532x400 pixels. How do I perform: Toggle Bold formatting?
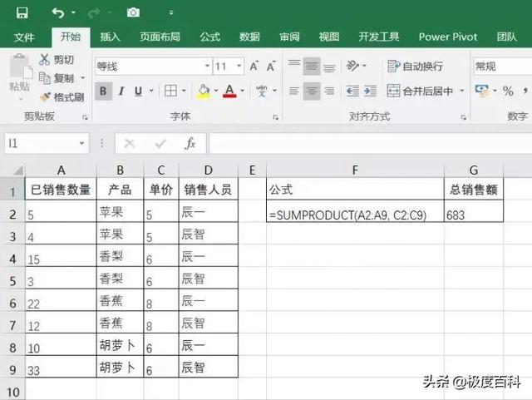(103, 91)
